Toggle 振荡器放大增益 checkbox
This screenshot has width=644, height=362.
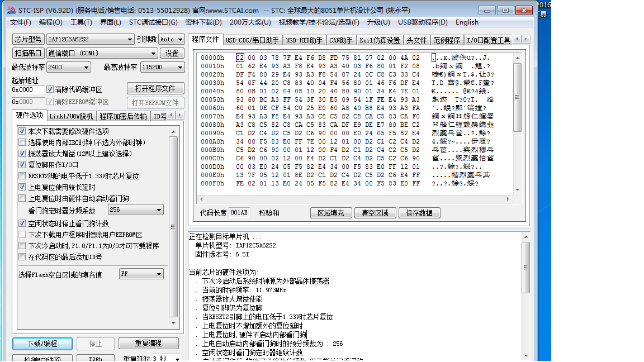point(22,154)
